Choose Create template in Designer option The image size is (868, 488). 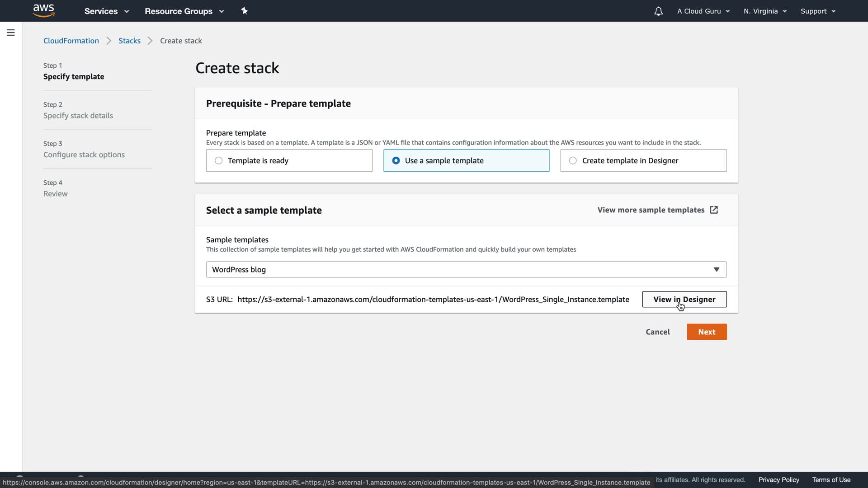pyautogui.click(x=573, y=161)
